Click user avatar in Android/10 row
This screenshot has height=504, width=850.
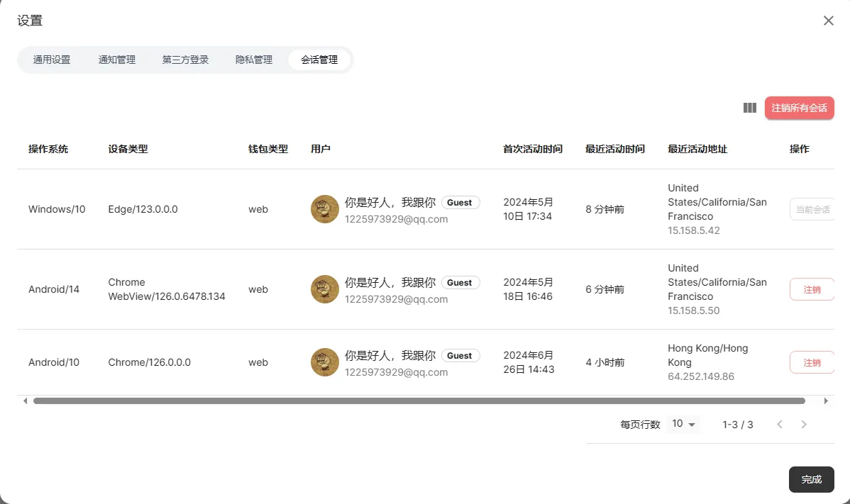325,362
